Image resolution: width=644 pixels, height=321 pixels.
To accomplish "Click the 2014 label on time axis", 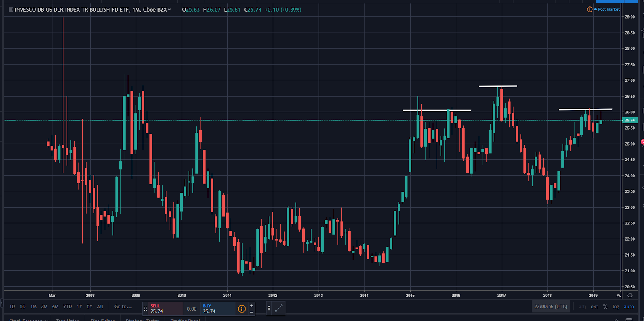I will (x=364, y=296).
